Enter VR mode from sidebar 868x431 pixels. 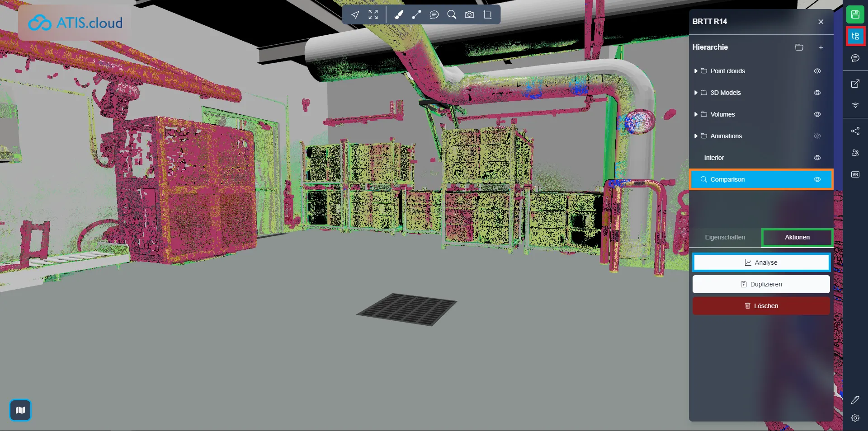(x=855, y=174)
